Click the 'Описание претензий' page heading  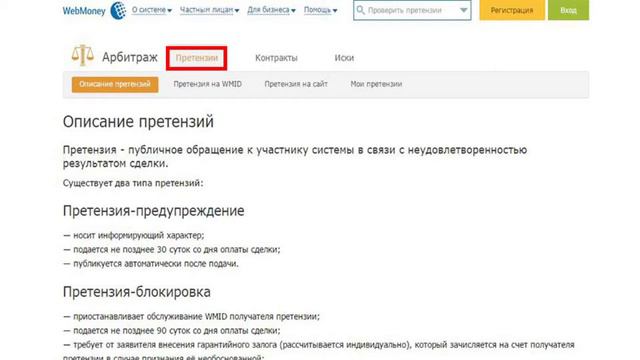click(x=138, y=122)
